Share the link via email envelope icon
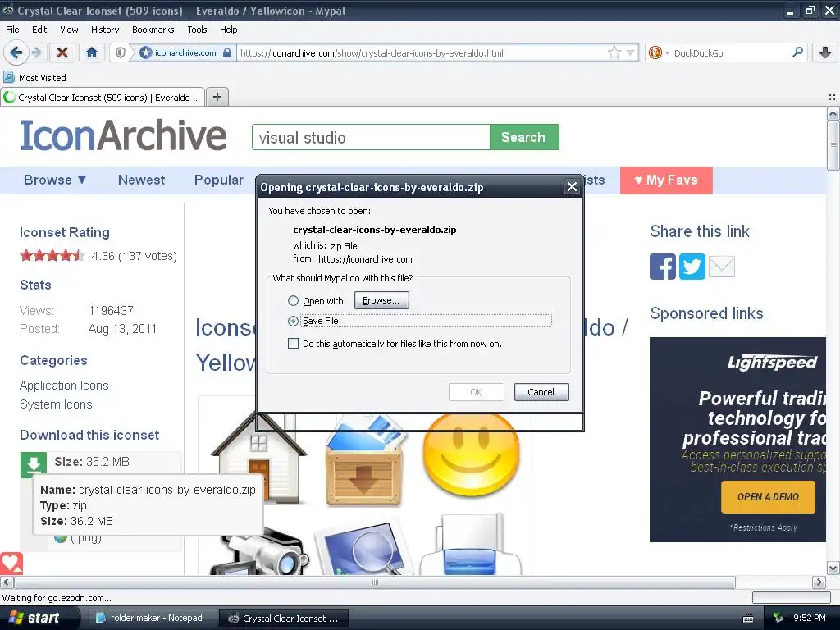The width and height of the screenshot is (840, 630). pos(722,267)
